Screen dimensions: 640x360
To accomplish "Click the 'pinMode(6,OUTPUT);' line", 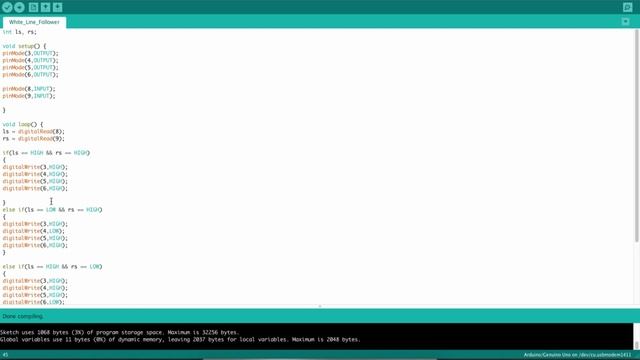I will (31, 75).
